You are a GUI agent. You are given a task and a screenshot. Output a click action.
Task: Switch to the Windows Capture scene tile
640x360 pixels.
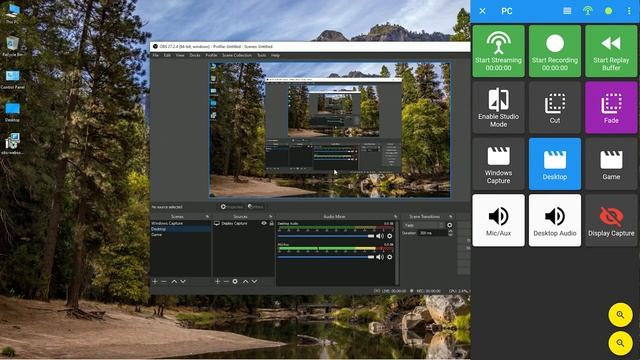click(498, 164)
